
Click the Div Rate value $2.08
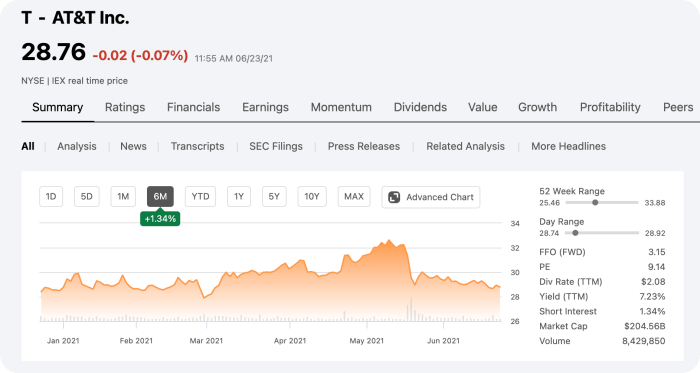pos(653,282)
